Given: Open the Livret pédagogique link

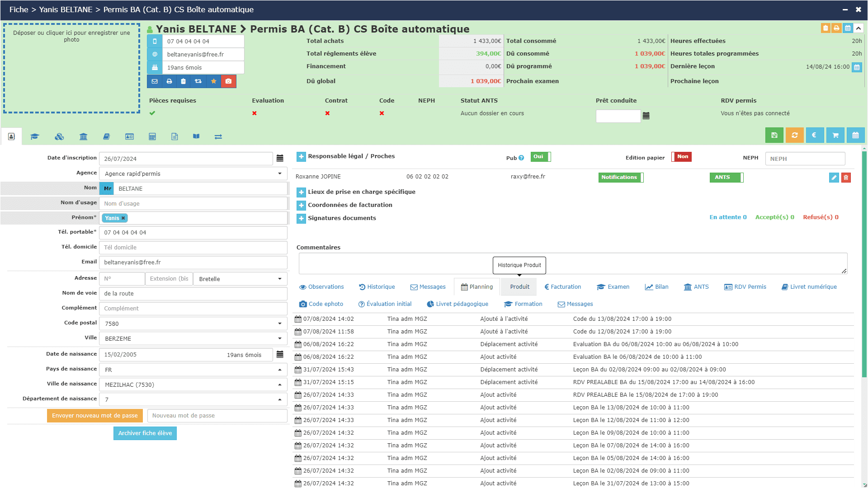Looking at the screenshot, I should tap(458, 304).
